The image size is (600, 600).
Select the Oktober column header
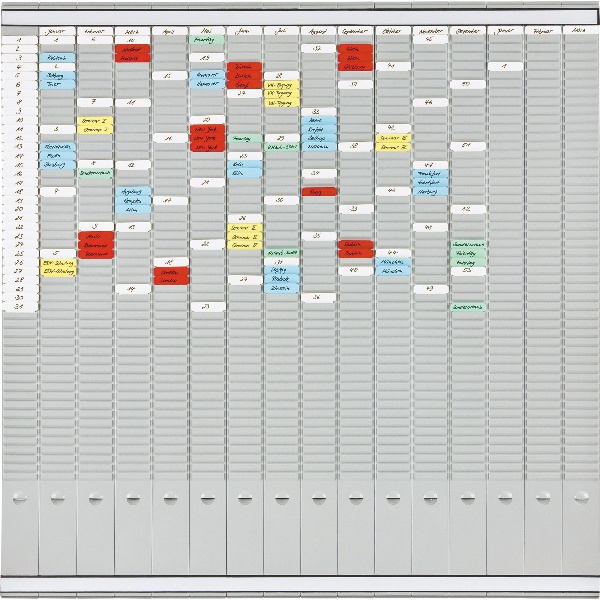393,33
